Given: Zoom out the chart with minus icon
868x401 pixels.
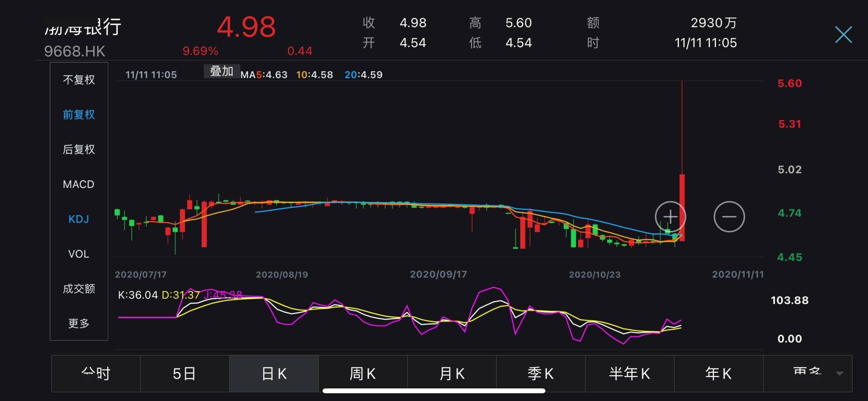Looking at the screenshot, I should pos(729,217).
